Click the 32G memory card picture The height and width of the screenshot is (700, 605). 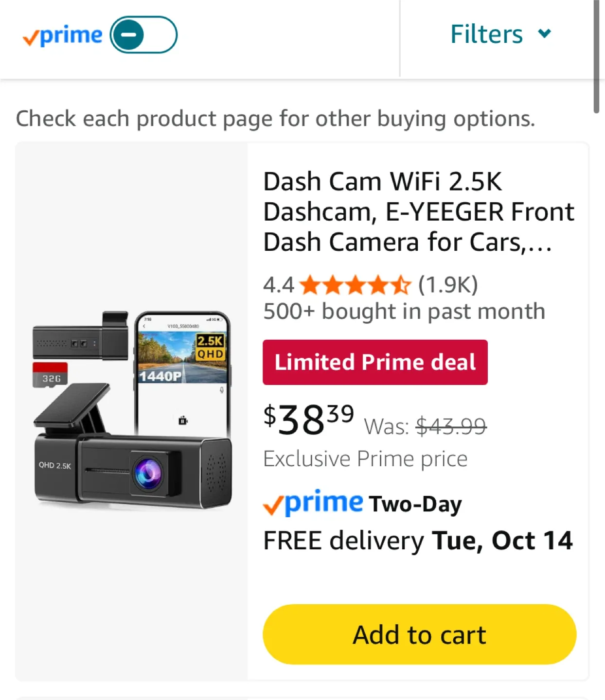[50, 375]
